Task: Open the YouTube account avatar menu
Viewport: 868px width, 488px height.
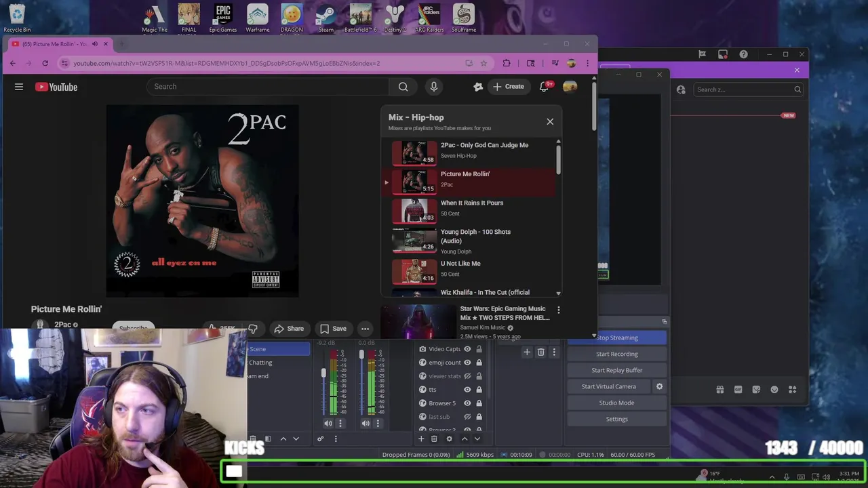Action: click(570, 87)
